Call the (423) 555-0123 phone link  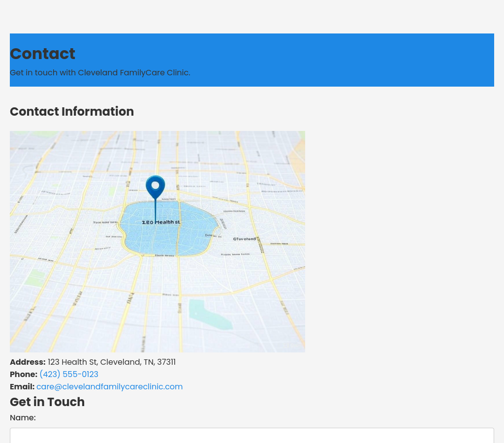pos(69,375)
